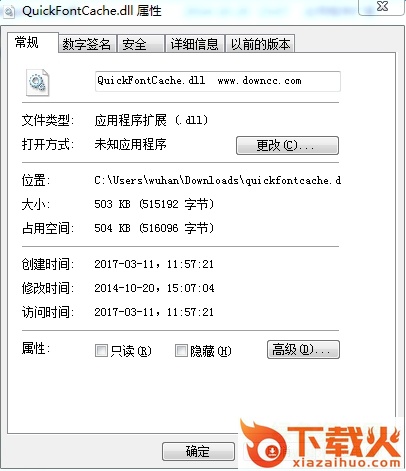Click the DLL file gear icon
The width and height of the screenshot is (406, 471).
[38, 82]
